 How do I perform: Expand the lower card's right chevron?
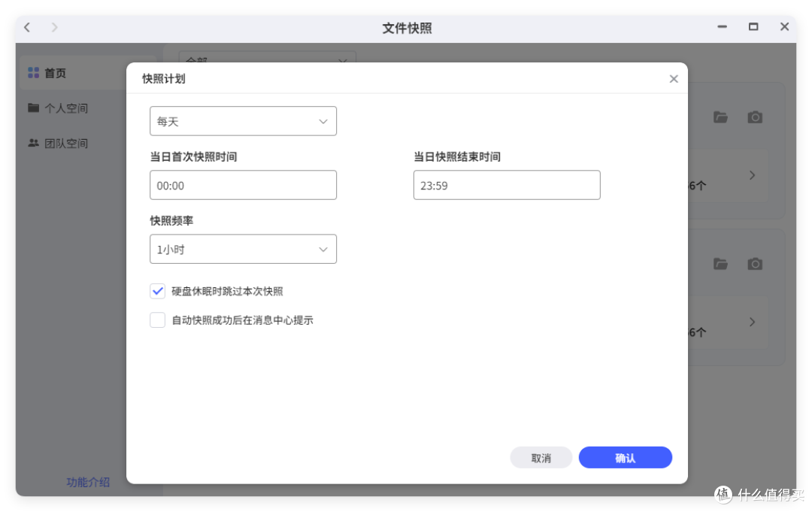point(753,322)
